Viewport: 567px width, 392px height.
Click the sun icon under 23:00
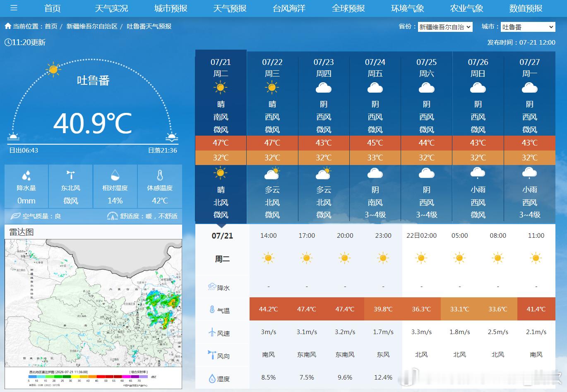click(x=383, y=258)
